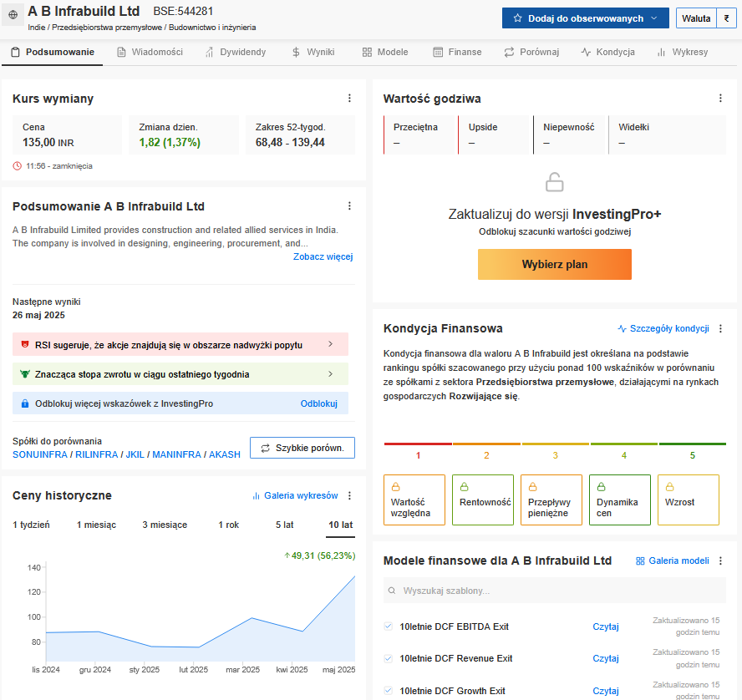The image size is (742, 700).
Task: Select the 5 lat chart range
Action: (284, 525)
